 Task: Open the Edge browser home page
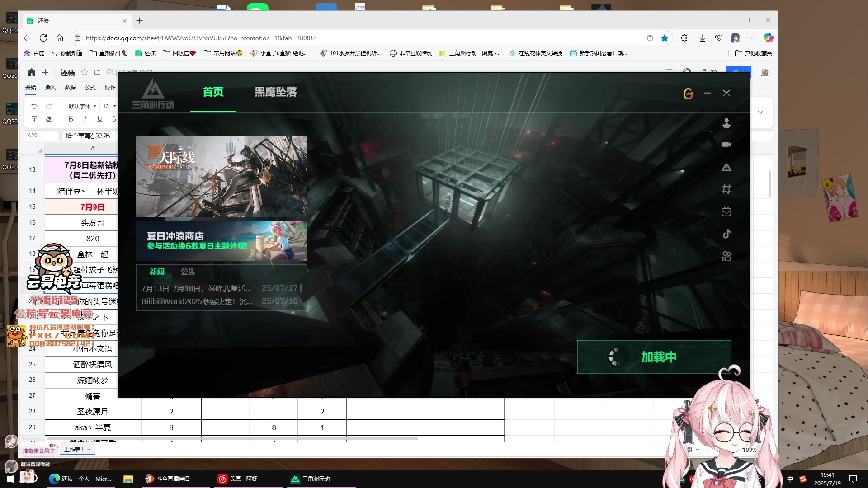click(x=60, y=38)
